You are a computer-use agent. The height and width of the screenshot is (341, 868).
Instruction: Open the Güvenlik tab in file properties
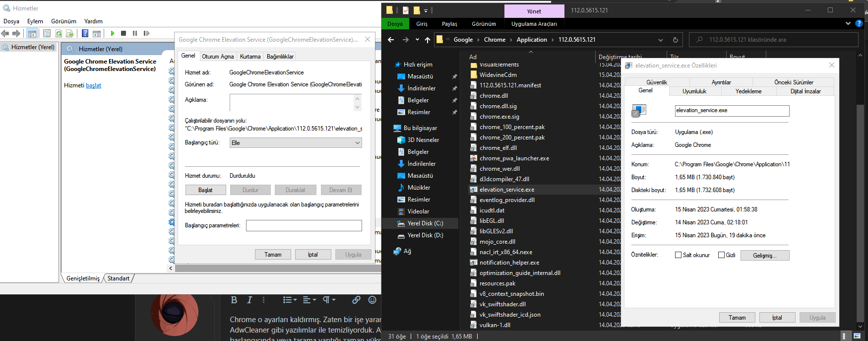(657, 82)
